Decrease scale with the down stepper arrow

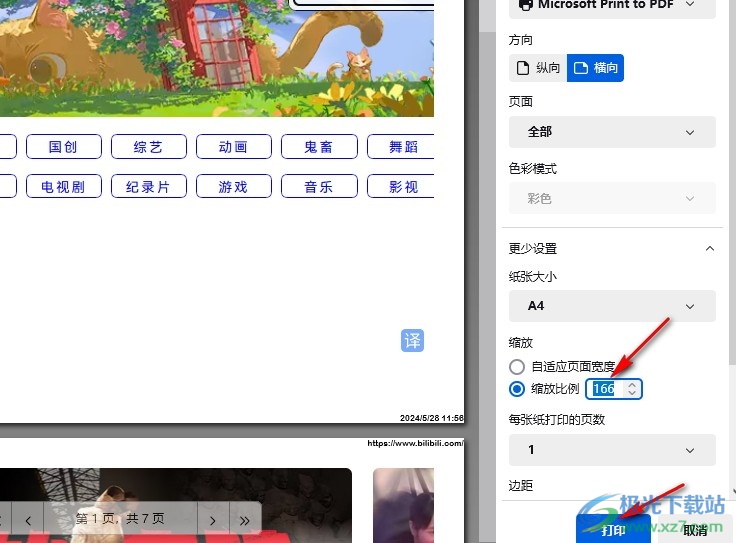632,393
